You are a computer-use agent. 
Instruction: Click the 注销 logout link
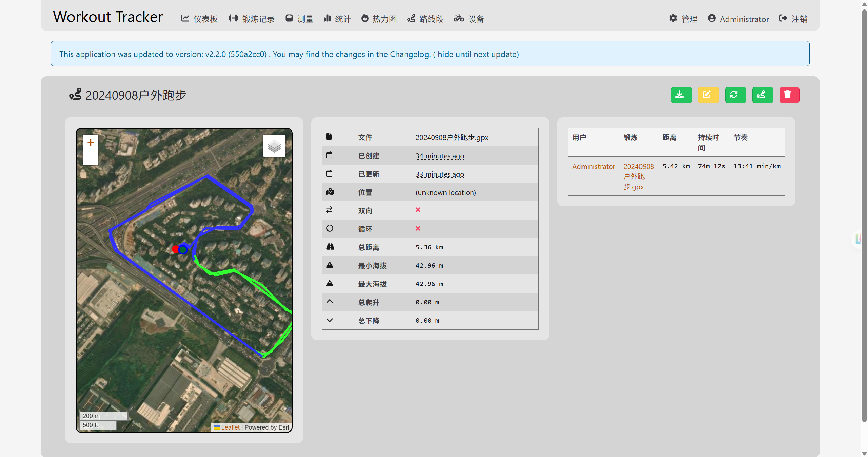(793, 19)
